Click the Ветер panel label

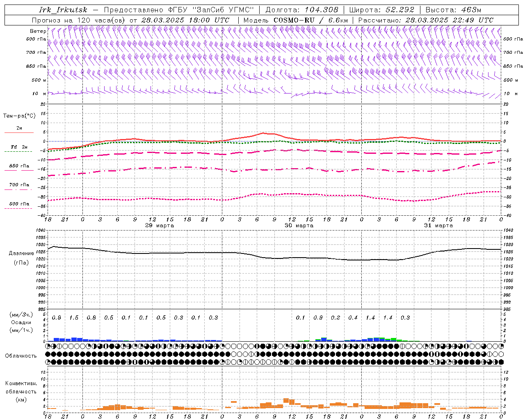38,31
